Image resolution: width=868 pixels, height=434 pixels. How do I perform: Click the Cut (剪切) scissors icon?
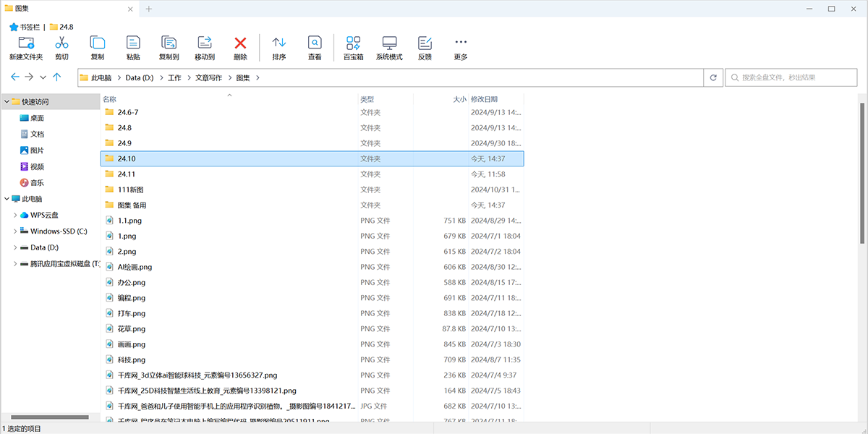coord(61,43)
